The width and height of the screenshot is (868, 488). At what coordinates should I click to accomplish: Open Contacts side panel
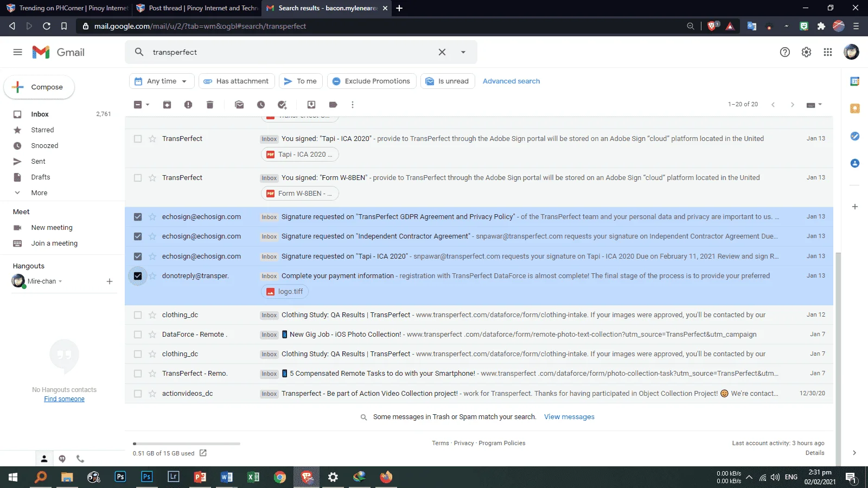[x=855, y=163]
